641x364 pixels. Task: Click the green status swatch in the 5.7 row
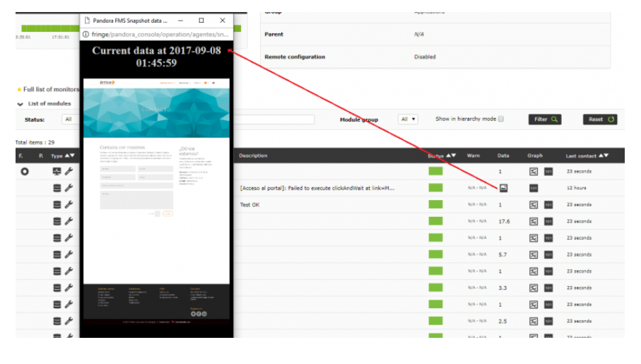(435, 254)
